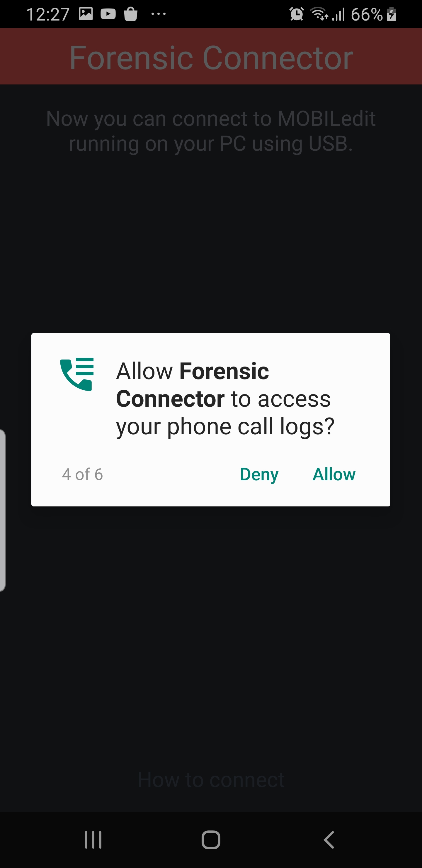Tap the 12:27 clock in status bar

(48, 14)
